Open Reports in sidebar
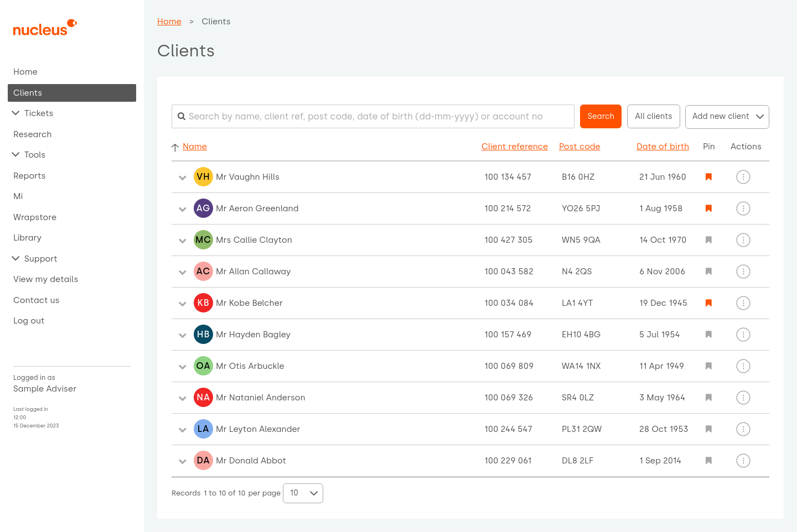This screenshot has height=532, width=797. (29, 176)
